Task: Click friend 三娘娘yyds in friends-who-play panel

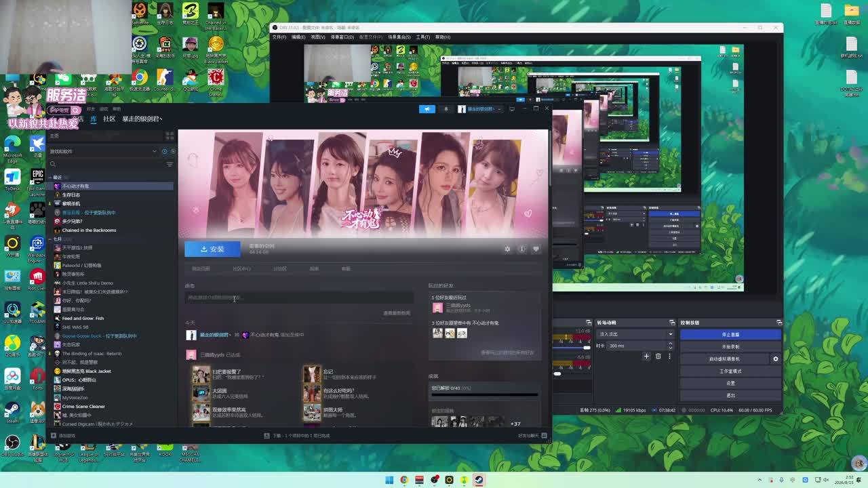Action: pyautogui.click(x=457, y=306)
